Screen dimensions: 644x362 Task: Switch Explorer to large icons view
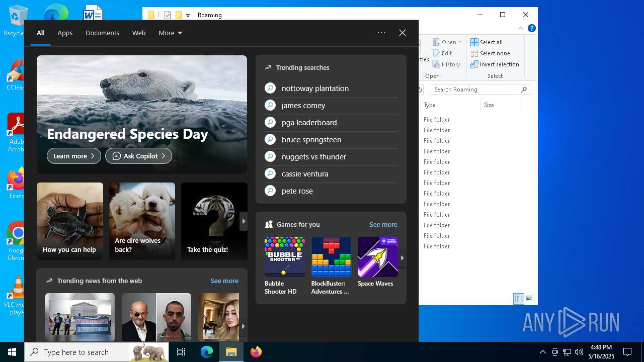[x=530, y=299]
